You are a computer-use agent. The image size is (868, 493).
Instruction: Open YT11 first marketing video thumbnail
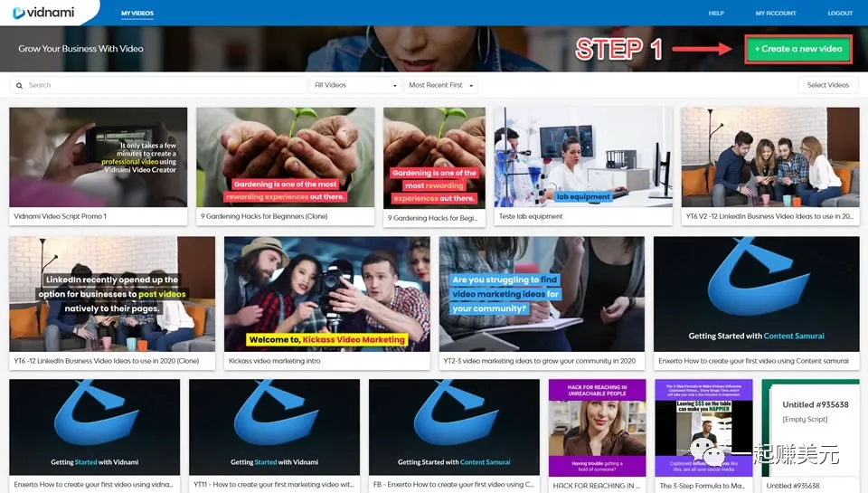coord(274,427)
